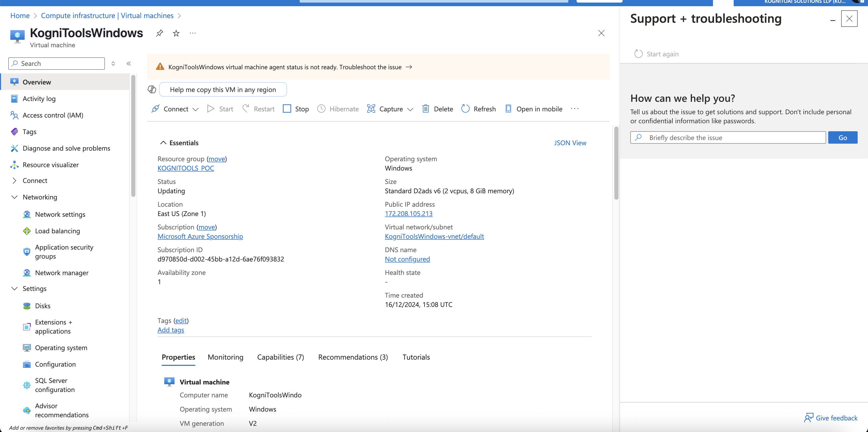The height and width of the screenshot is (432, 868).
Task: Open in mobile option
Action: [x=534, y=109]
